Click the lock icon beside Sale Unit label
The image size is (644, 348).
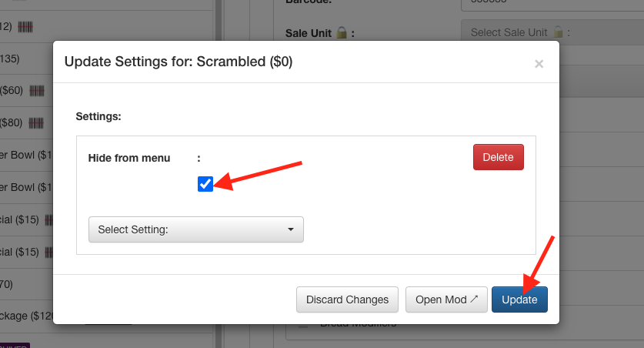coord(341,33)
